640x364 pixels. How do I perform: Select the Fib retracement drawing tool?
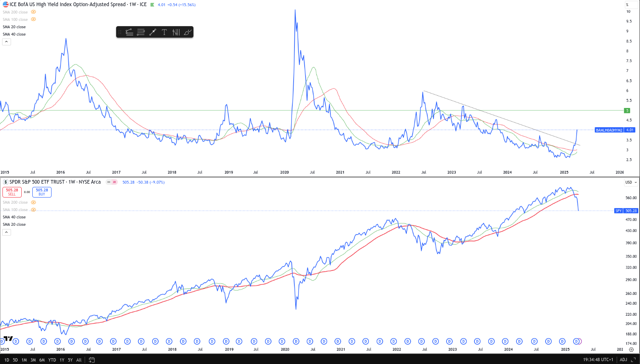[129, 32]
